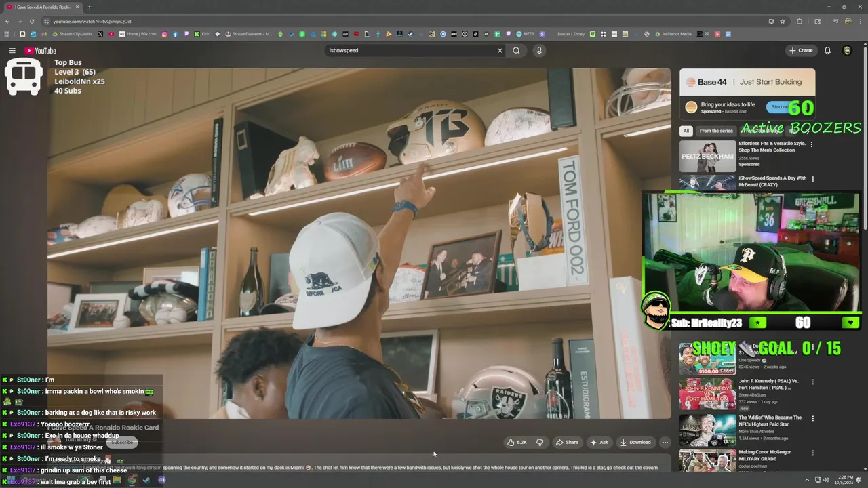868x488 pixels.
Task: Open a new browser tab
Action: (x=89, y=7)
